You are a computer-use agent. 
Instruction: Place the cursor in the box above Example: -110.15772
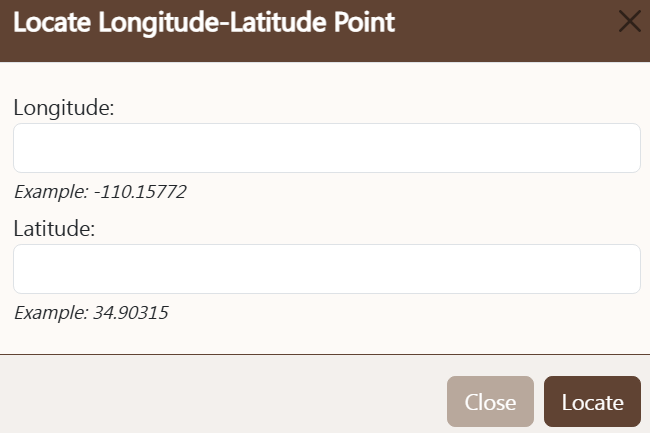coord(327,148)
